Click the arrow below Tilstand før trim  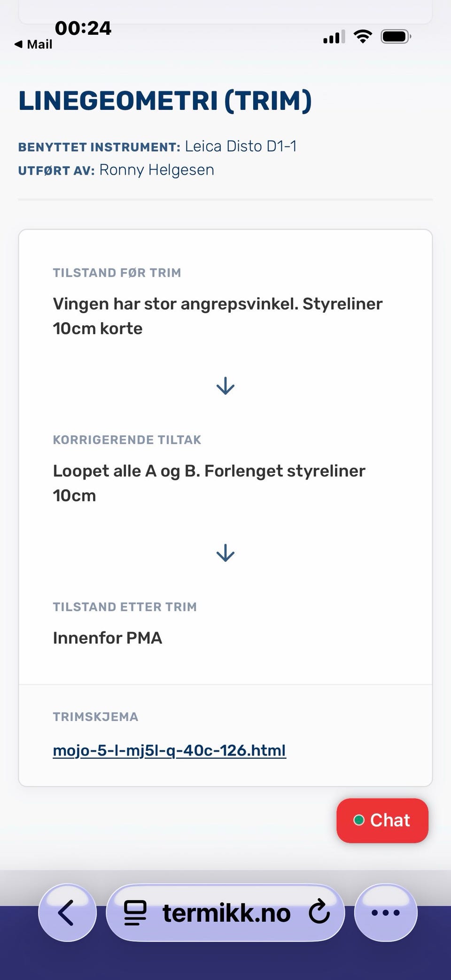(225, 386)
